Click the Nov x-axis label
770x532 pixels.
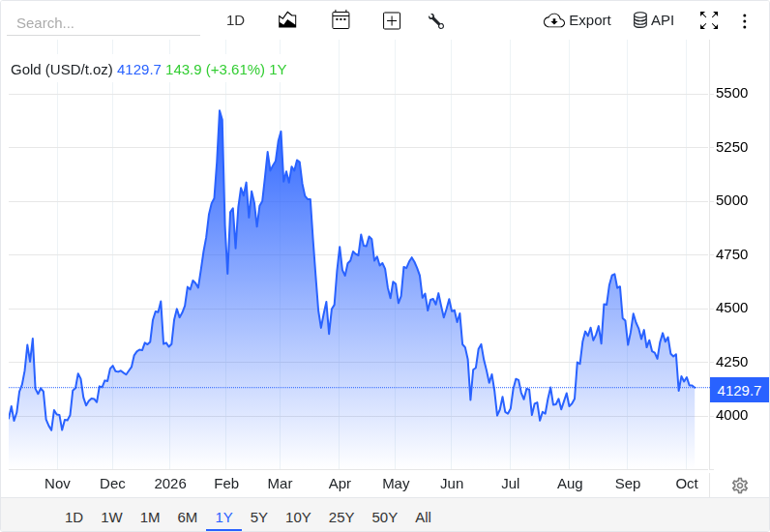coord(57,484)
